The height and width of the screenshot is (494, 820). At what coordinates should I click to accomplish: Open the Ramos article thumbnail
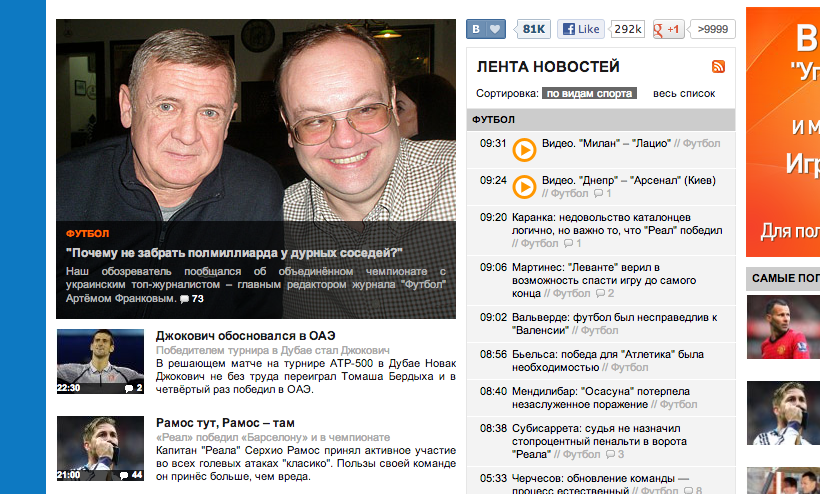point(100,449)
